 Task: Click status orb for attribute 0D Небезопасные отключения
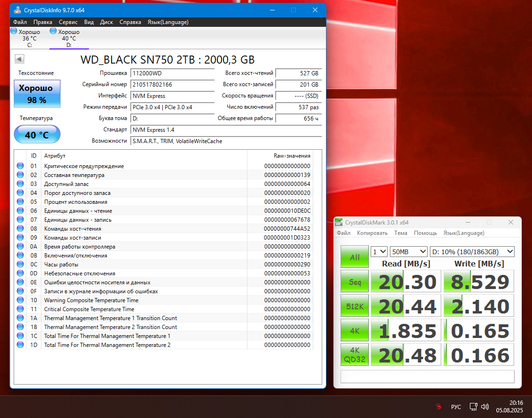pos(20,273)
